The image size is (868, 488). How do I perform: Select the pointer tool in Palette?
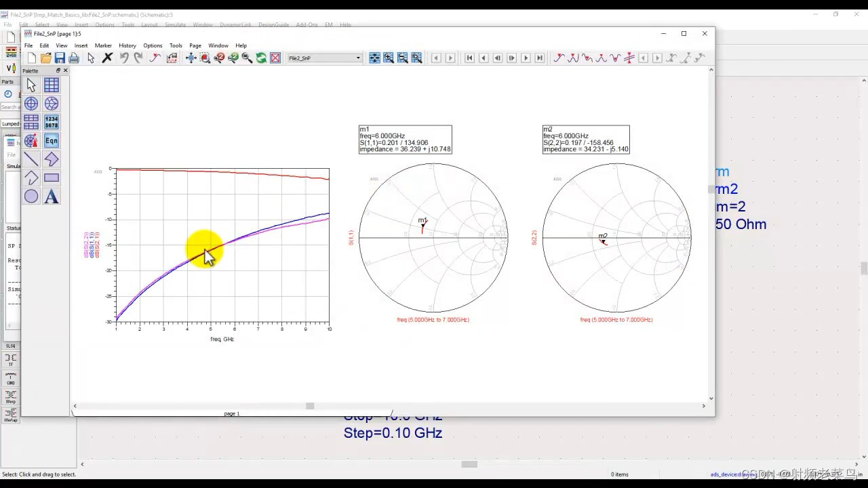tap(31, 85)
